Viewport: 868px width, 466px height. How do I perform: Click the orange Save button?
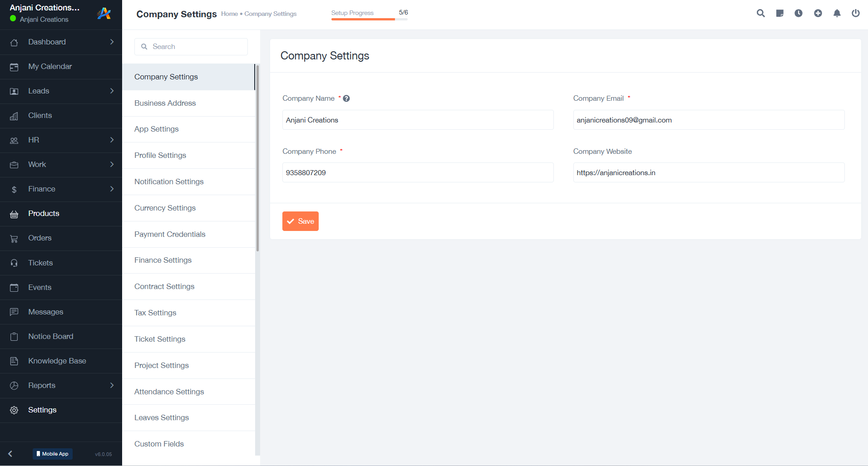coord(301,221)
